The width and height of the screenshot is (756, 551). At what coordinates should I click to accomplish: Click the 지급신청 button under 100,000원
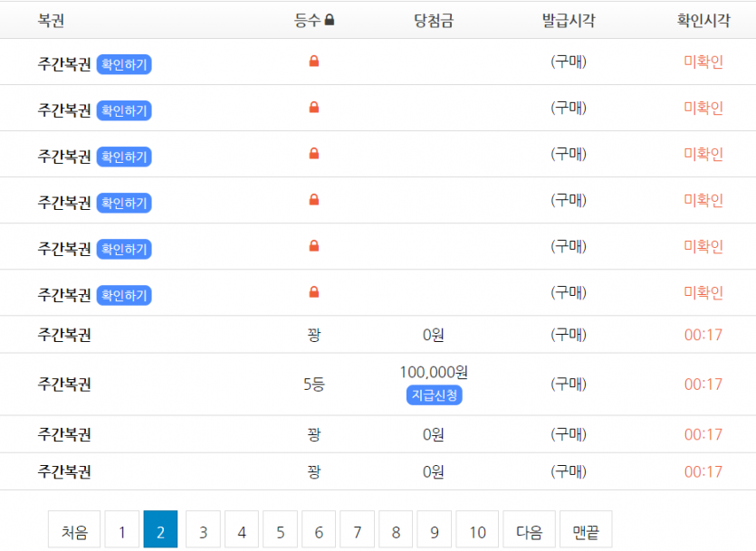point(435,395)
